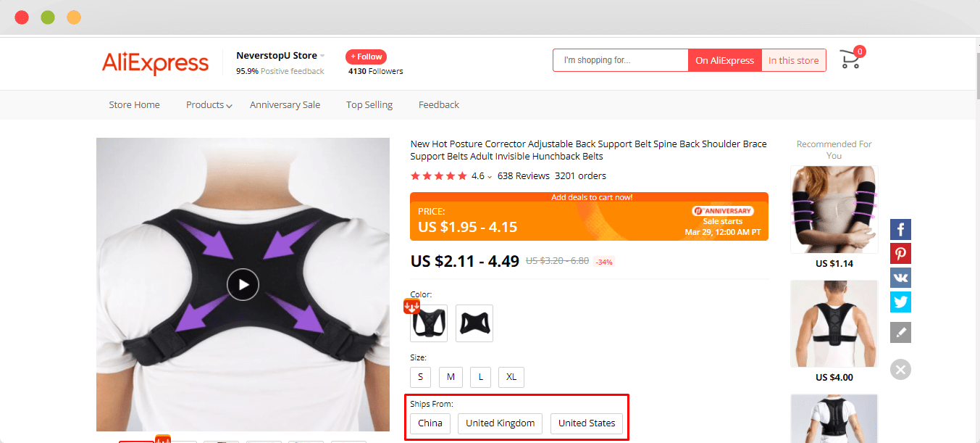Follow the NeverstopU Store
This screenshot has height=443, width=980.
pos(366,57)
